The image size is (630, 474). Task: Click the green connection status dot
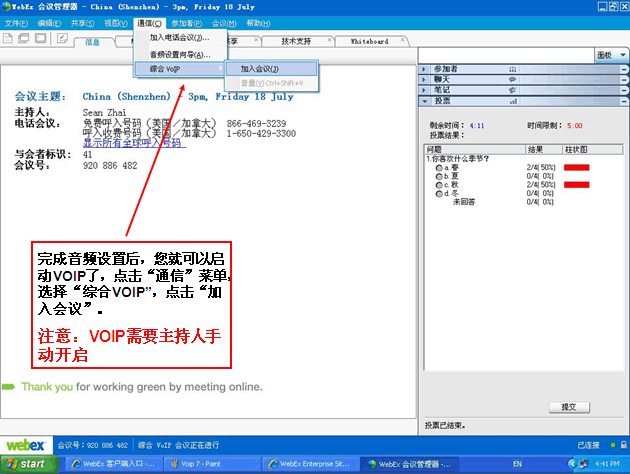tap(613, 445)
